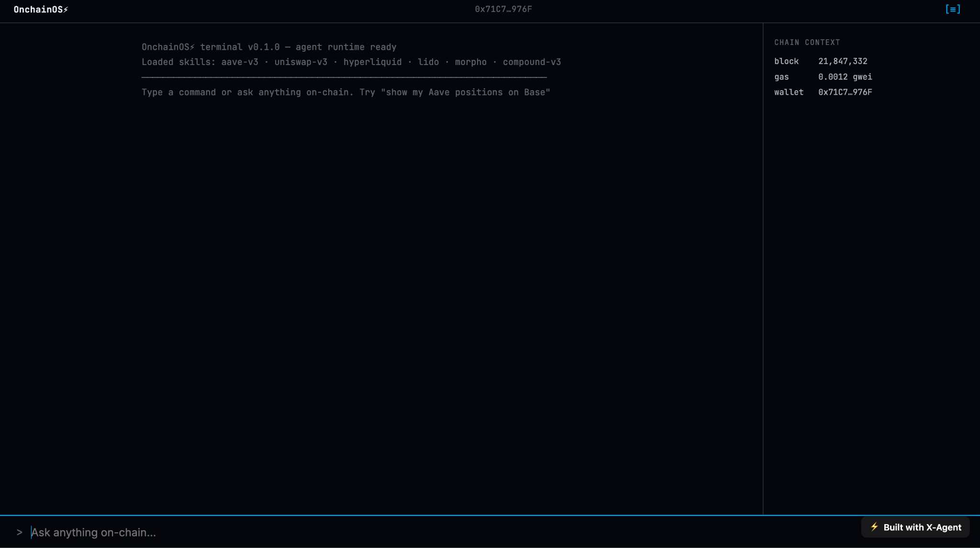Select the block number 21,847,332
The width and height of the screenshot is (980, 548).
pos(843,61)
